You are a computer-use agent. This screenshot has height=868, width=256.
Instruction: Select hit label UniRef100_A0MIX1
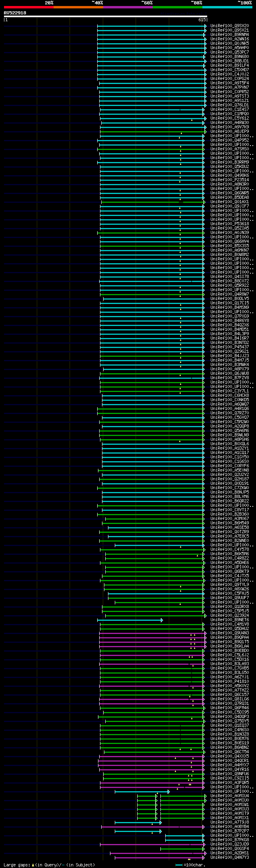(230, 818)
